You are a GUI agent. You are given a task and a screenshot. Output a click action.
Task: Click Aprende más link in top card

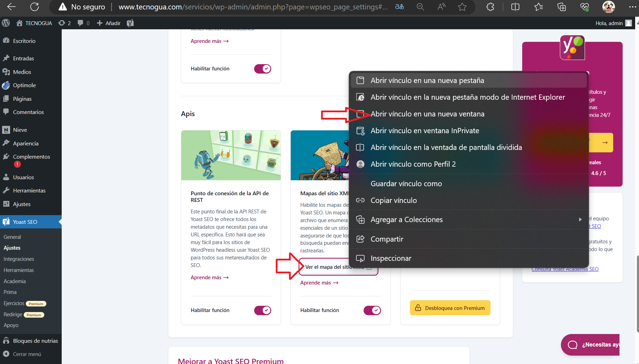(210, 41)
